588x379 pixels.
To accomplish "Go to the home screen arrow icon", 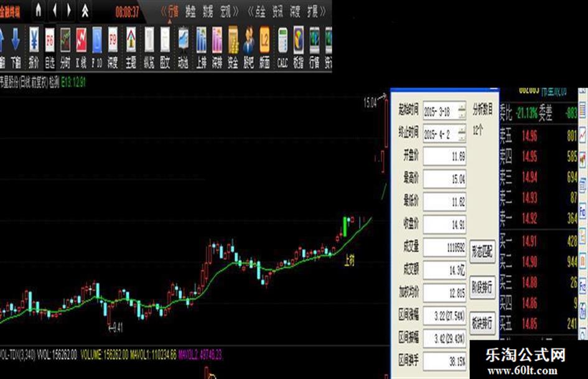I will coord(38,11).
